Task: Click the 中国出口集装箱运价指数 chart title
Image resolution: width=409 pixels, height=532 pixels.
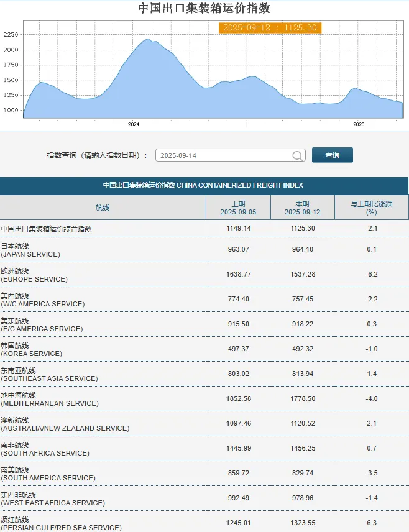Action: [204, 8]
